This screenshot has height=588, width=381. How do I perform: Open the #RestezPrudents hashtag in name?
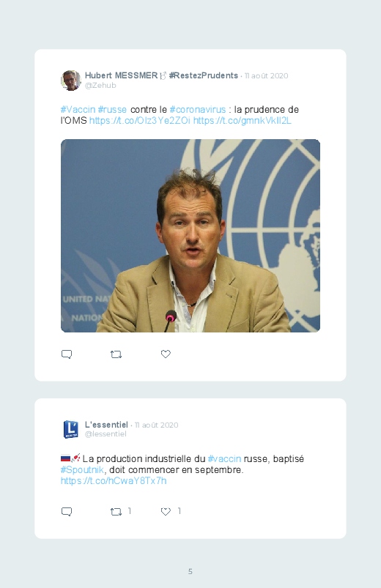[x=204, y=75]
